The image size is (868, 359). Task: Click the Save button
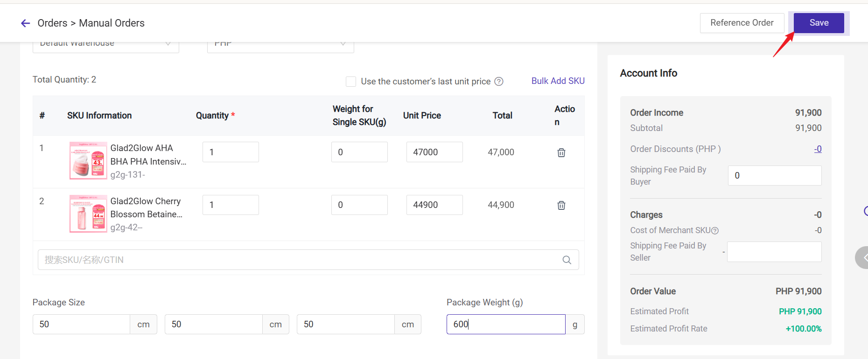819,23
